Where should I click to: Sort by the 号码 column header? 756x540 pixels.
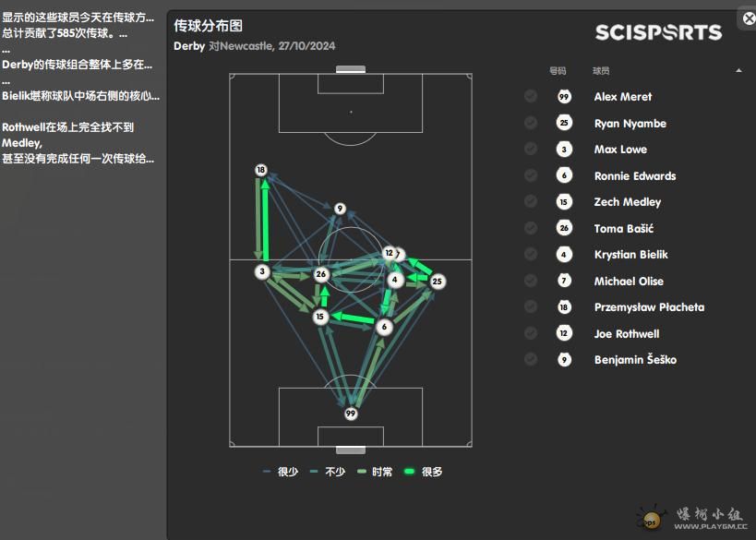pyautogui.click(x=558, y=71)
